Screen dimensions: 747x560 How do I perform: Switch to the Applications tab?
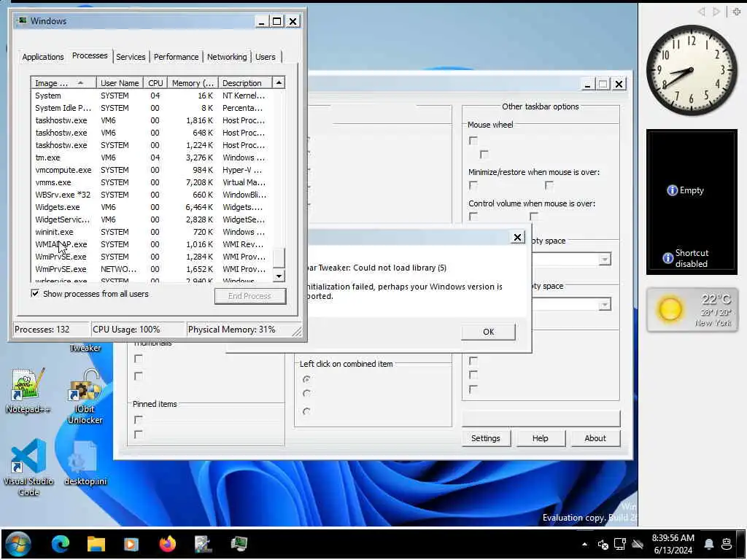pos(43,57)
